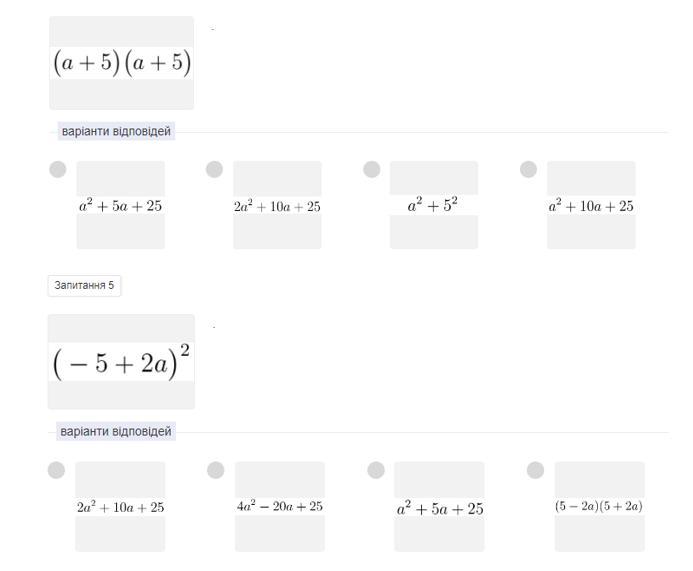Select radio button beside 2a²+10a+25 in first question
The height and width of the screenshot is (571, 693).
(x=214, y=170)
